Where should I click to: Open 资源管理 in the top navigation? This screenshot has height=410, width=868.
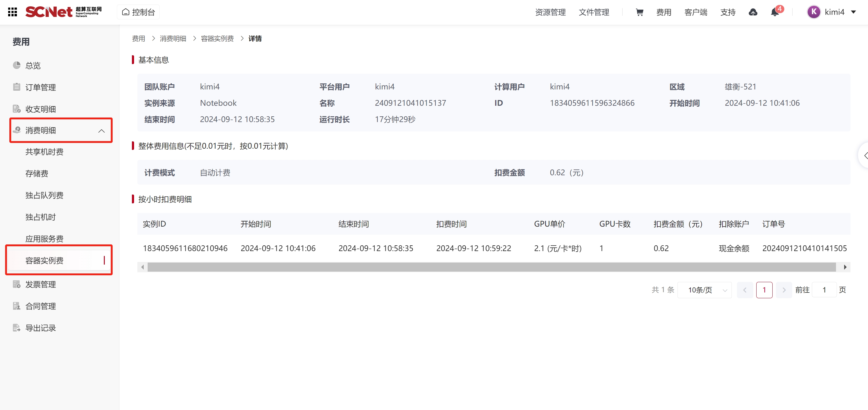[550, 12]
